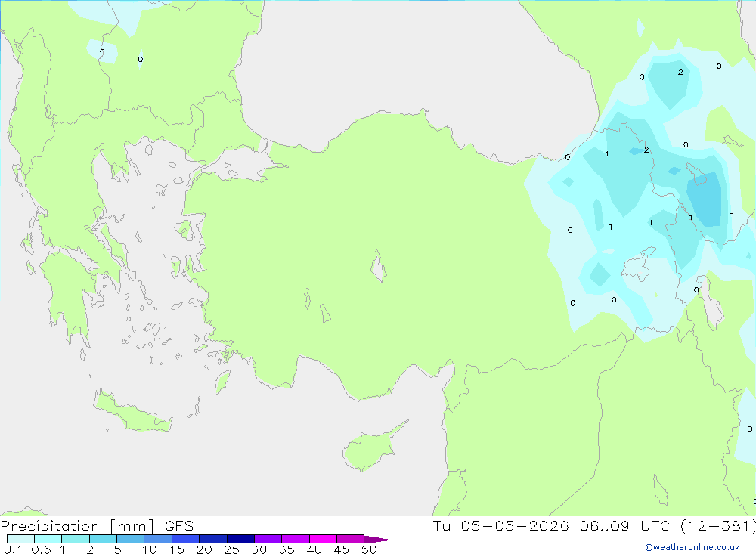
Task: Click the 0.1–0.5 mm palest cyan legend swatch
Action: [20, 539]
